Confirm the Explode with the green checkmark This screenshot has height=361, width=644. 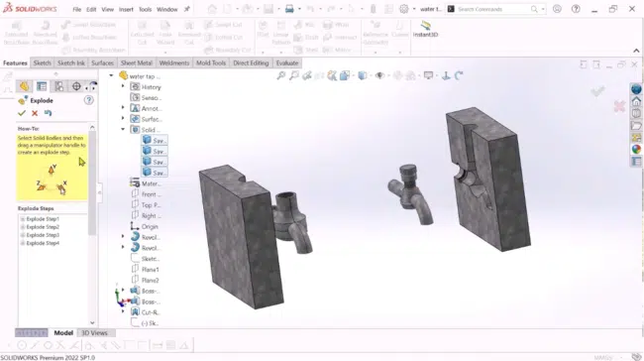coord(22,113)
